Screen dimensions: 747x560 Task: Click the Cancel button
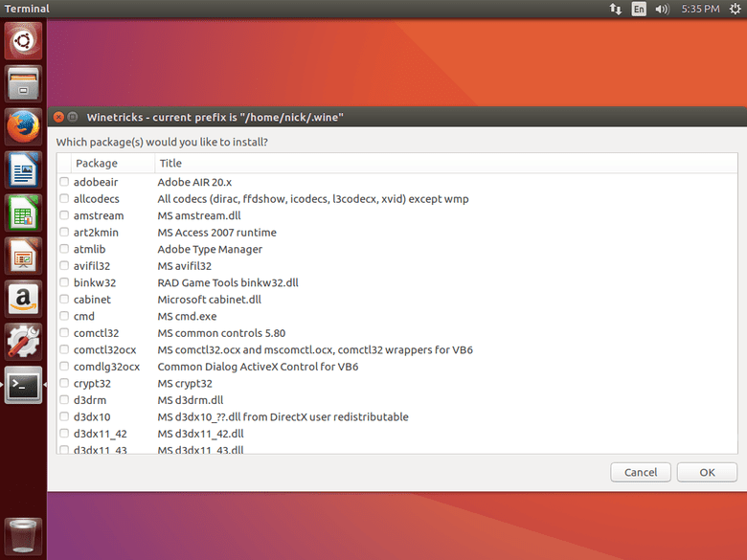[641, 472]
